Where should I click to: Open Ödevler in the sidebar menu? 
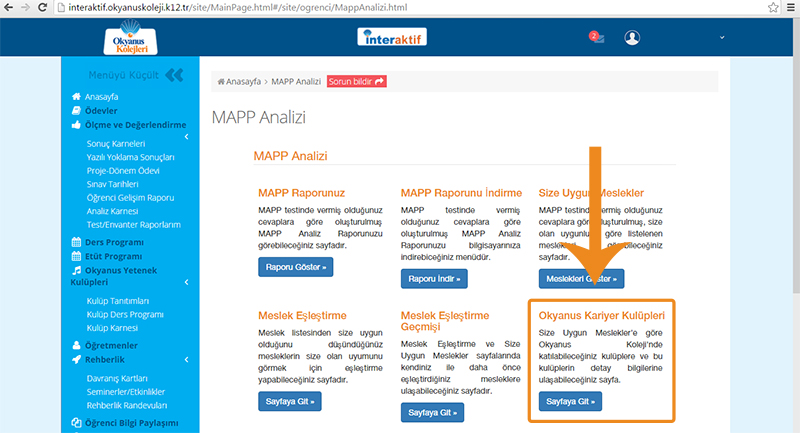pos(101,110)
